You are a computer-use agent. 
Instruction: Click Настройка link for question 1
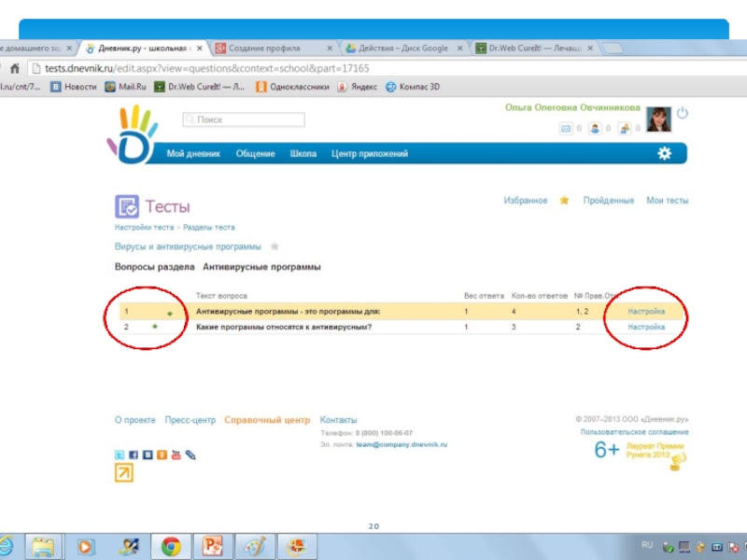pos(646,311)
